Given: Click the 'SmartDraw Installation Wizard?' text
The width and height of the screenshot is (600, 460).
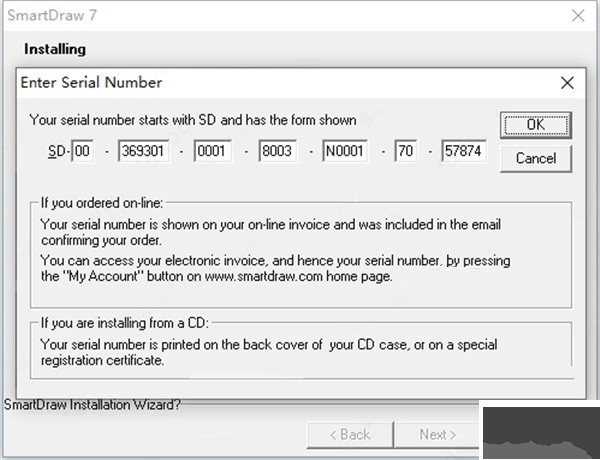Looking at the screenshot, I should pyautogui.click(x=92, y=405).
